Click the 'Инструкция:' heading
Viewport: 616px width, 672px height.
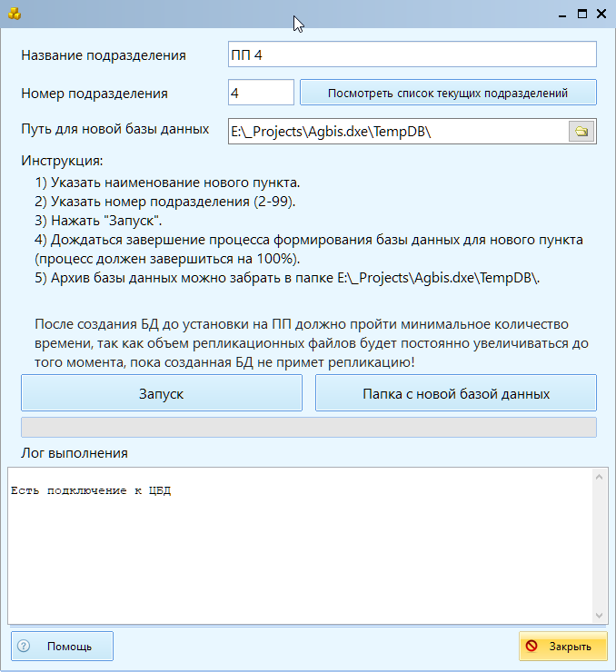(62, 161)
